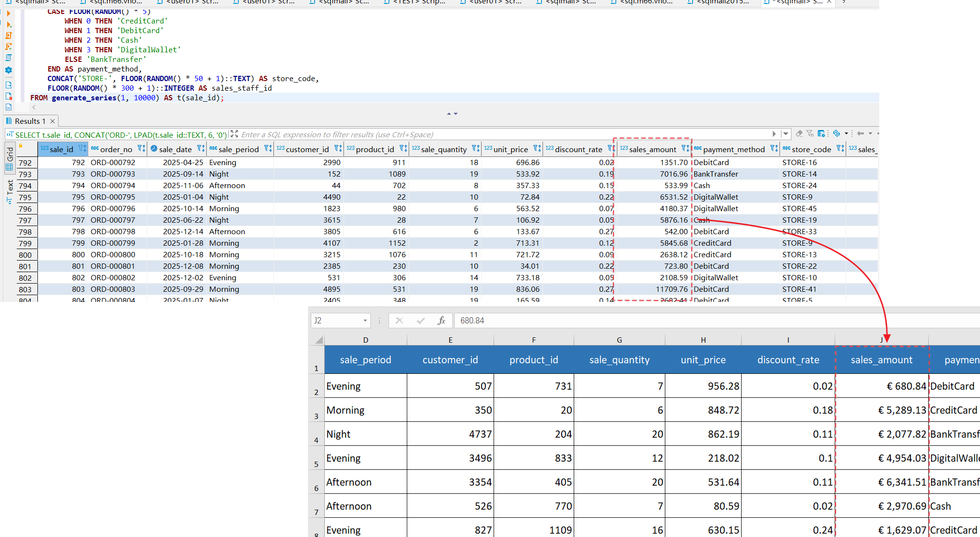This screenshot has width=980, height=537.
Task: Collapse results with the down triangle splitter
Action: pyautogui.click(x=456, y=114)
